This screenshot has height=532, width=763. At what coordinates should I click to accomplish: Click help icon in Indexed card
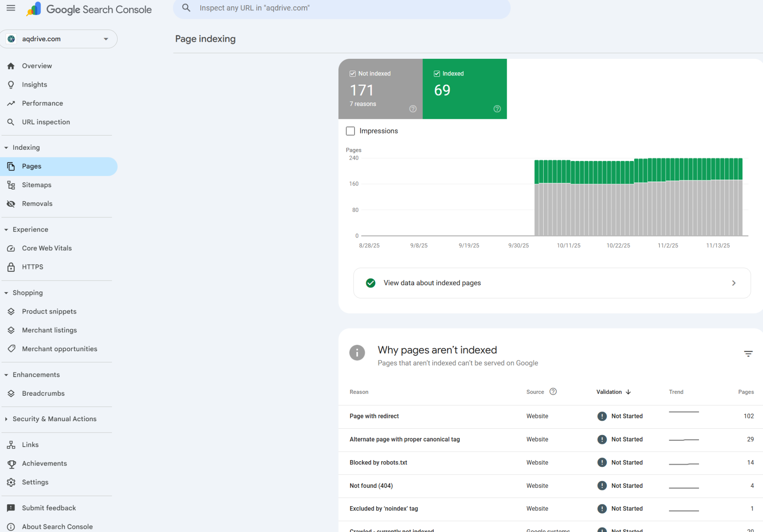pos(497,109)
